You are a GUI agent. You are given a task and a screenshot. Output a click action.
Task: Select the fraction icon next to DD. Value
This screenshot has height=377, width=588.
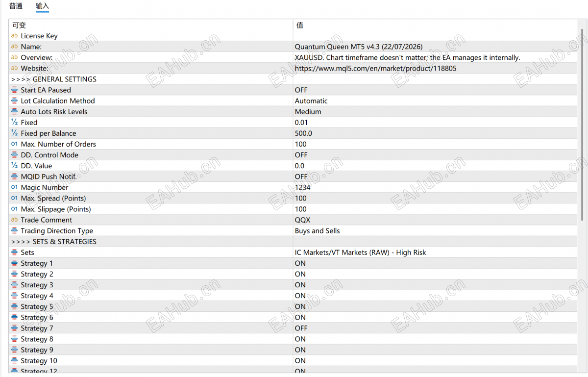pos(14,166)
